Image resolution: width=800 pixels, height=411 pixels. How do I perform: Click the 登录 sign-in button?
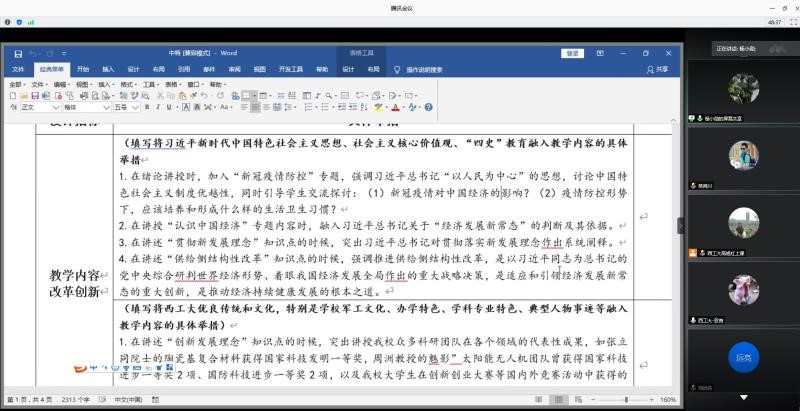coord(572,53)
